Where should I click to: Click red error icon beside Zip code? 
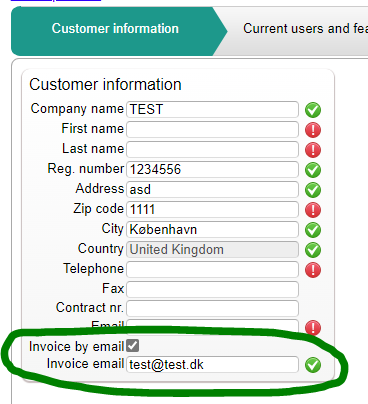coord(313,210)
